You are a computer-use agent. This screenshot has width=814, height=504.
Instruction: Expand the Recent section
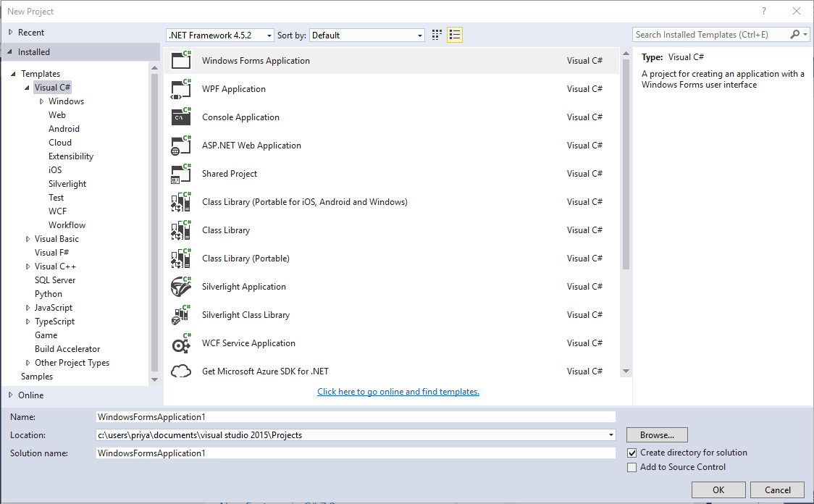click(10, 32)
